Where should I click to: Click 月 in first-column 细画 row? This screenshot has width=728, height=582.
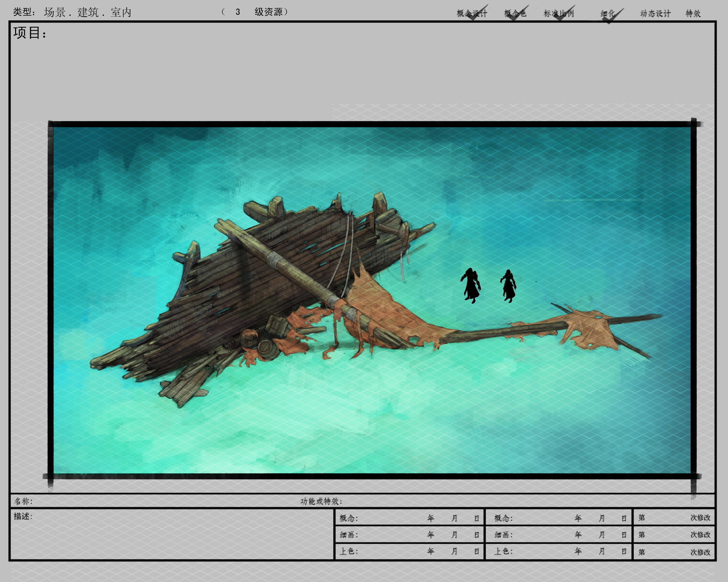[x=454, y=534]
